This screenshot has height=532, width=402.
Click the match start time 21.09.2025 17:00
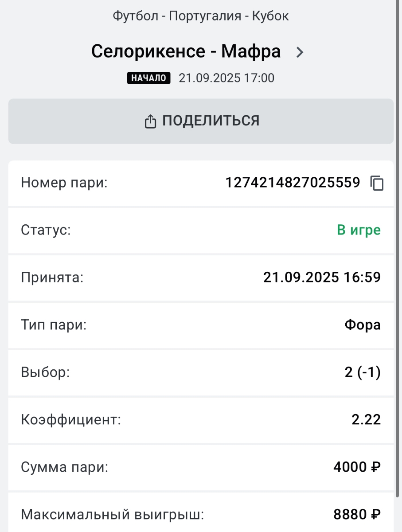(x=226, y=78)
